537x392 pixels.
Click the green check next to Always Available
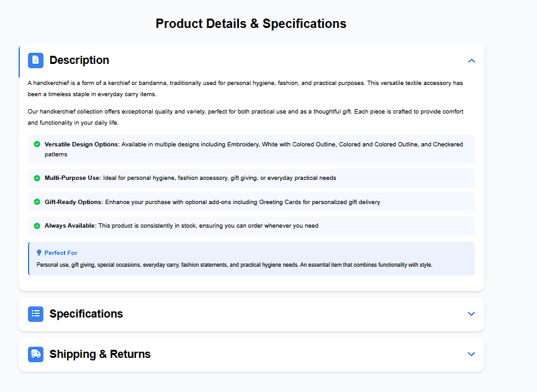click(x=37, y=226)
